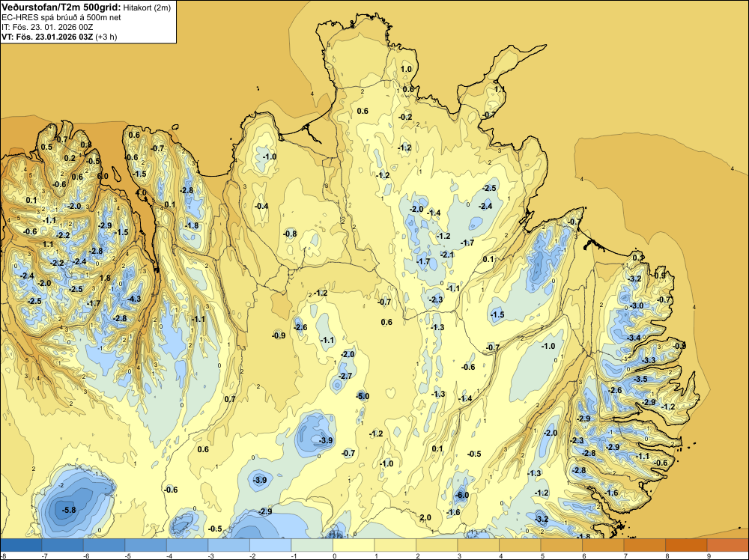Click the legend swatch between 4 and 5
The image size is (749, 560).
click(x=520, y=545)
